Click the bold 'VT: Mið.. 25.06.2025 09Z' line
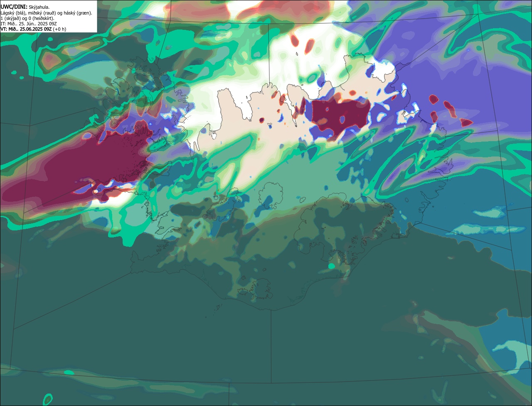This screenshot has width=532, height=406. pos(33,29)
